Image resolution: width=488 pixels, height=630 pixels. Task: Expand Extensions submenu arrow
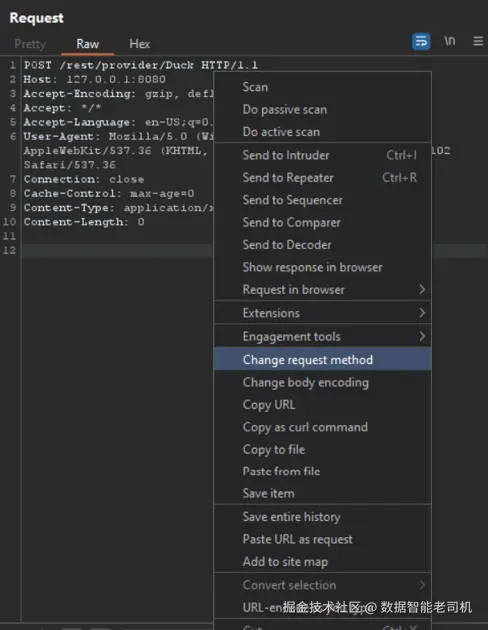pyautogui.click(x=422, y=313)
